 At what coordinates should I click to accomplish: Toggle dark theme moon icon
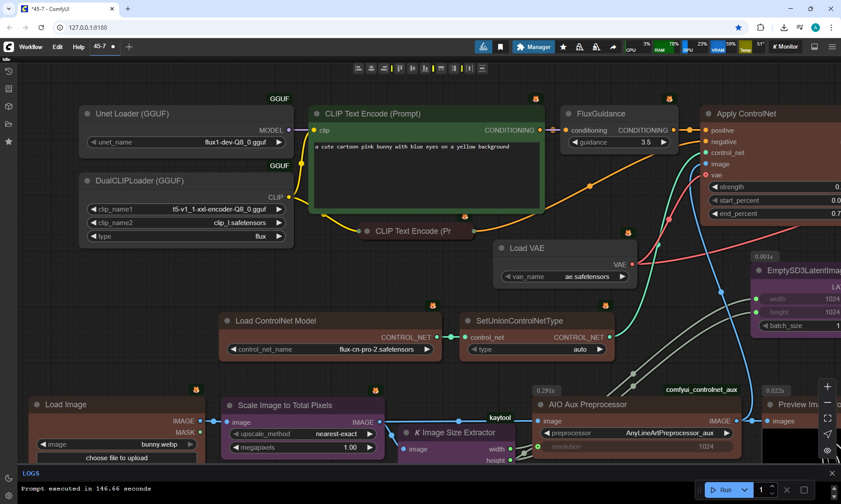[8, 478]
